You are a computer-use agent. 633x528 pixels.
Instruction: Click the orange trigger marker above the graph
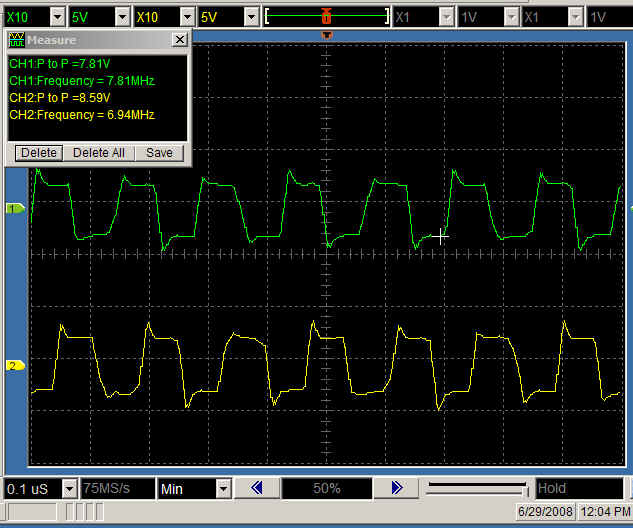pyautogui.click(x=327, y=36)
